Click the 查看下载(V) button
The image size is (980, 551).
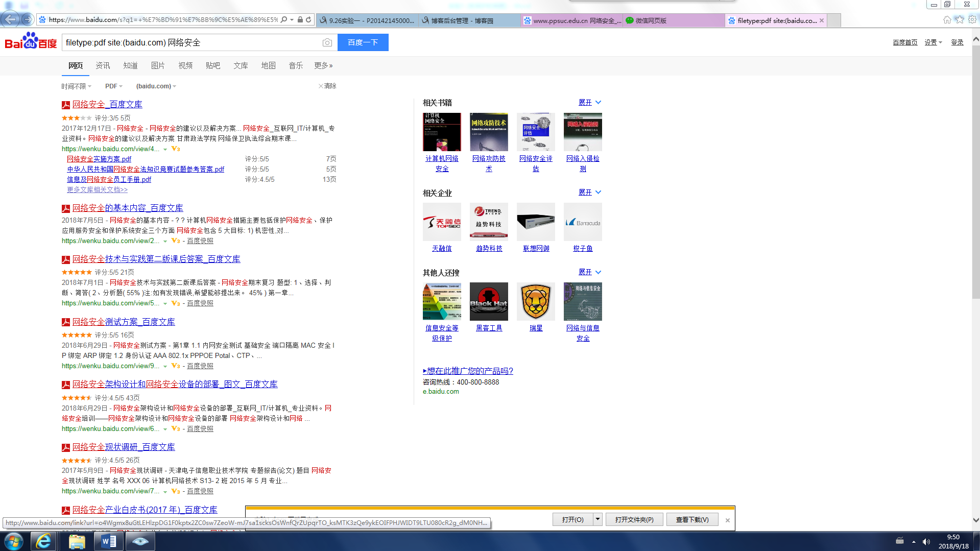pos(692,519)
